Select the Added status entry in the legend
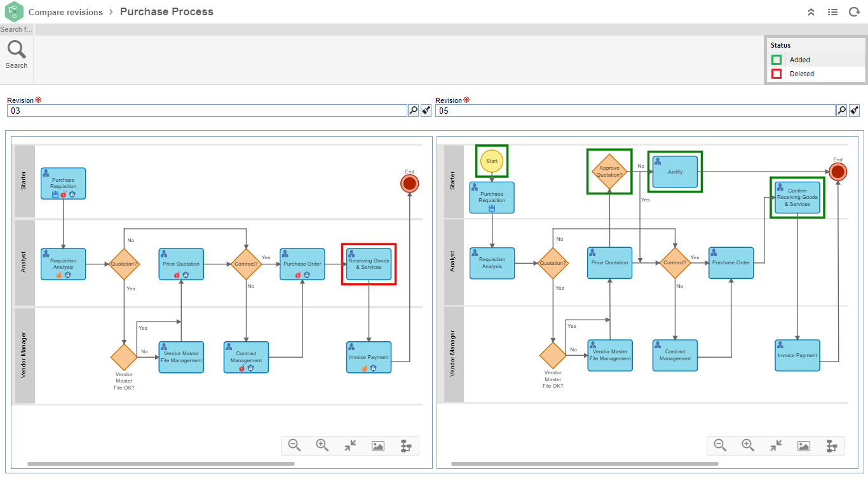 coord(799,59)
